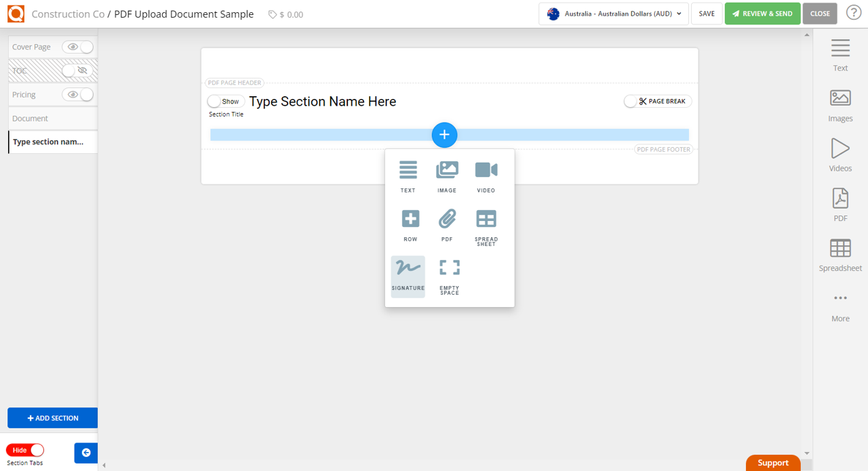Open the Support chat widget
Viewport: 868px width, 471px height.
772,462
